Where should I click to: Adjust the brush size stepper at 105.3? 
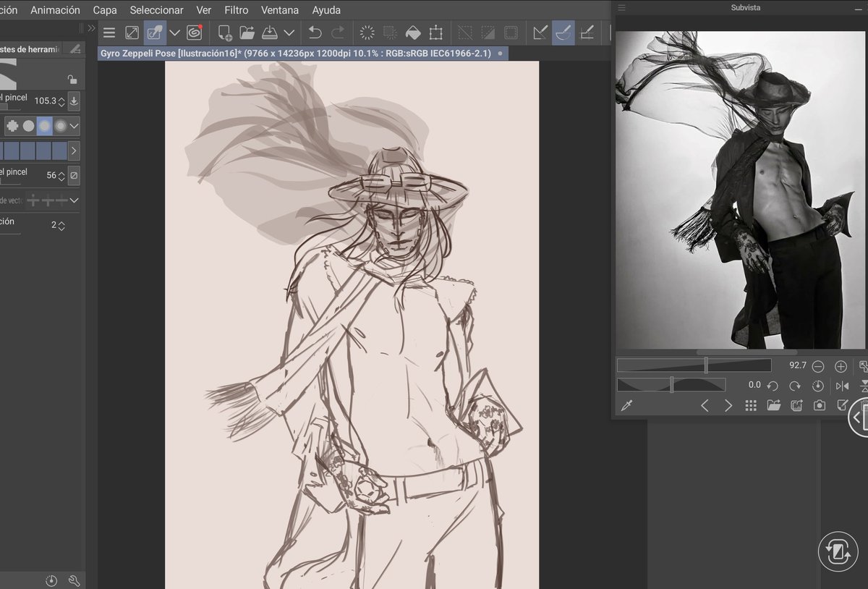(x=61, y=101)
